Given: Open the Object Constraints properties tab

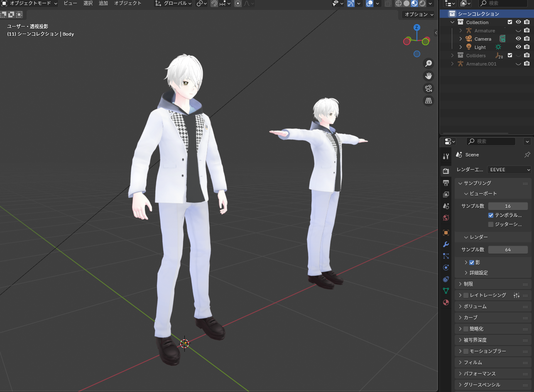Looking at the screenshot, I should (446, 279).
